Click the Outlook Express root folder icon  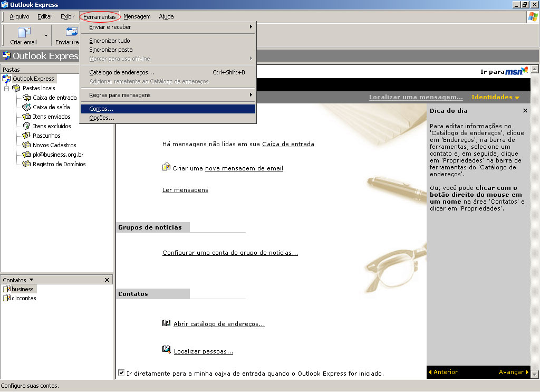(x=6, y=79)
